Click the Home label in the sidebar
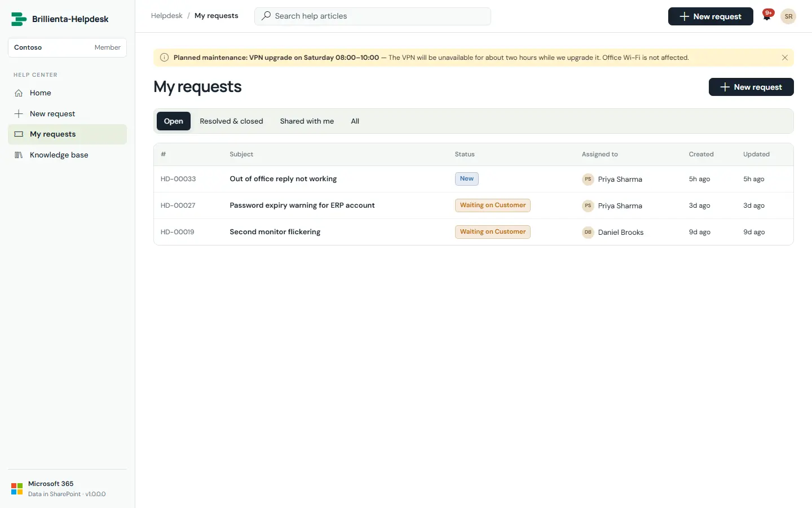812x508 pixels. point(41,93)
